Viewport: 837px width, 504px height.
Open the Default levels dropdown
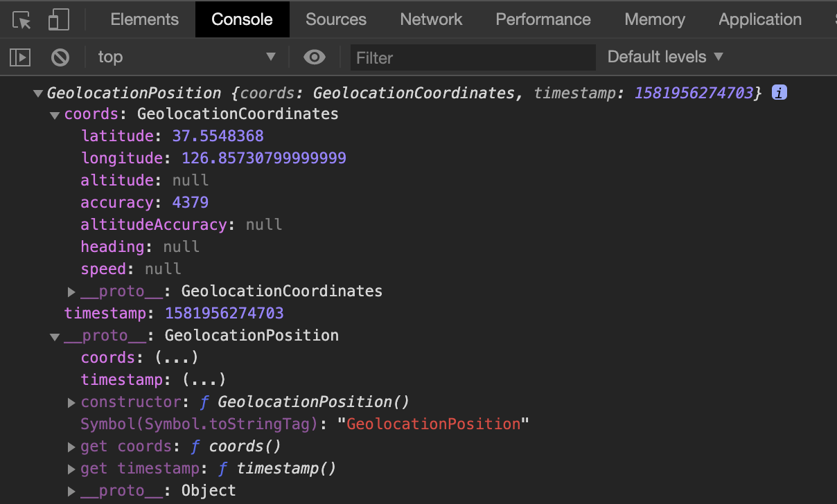665,57
